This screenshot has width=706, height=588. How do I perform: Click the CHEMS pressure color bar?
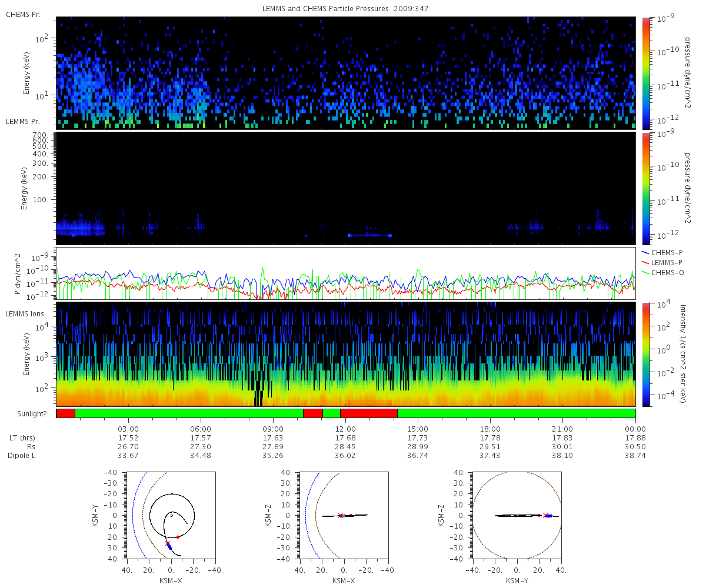click(645, 73)
